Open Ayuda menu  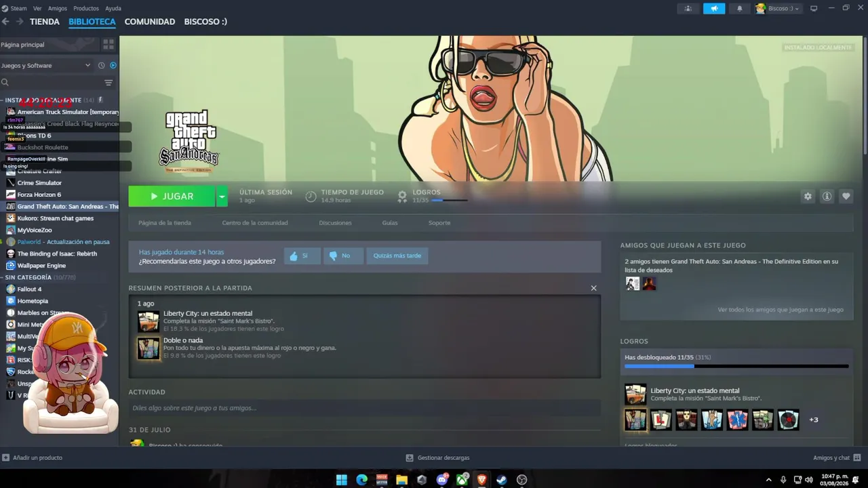113,8
